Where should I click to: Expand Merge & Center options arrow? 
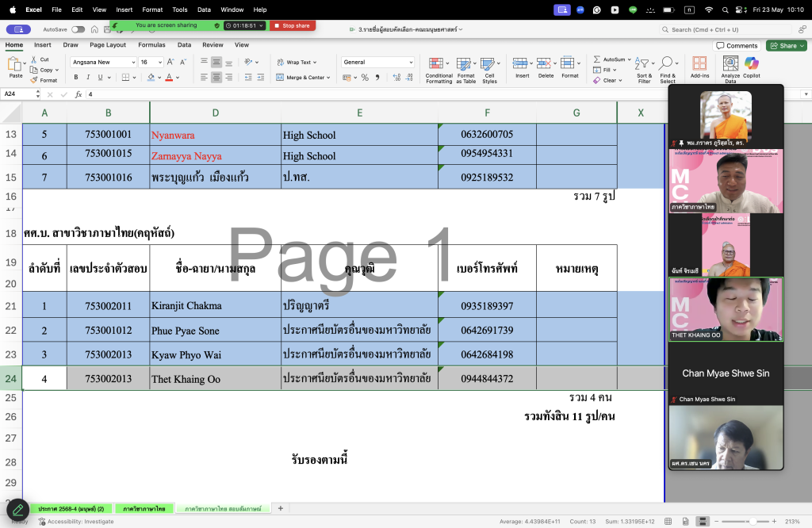[x=328, y=78]
